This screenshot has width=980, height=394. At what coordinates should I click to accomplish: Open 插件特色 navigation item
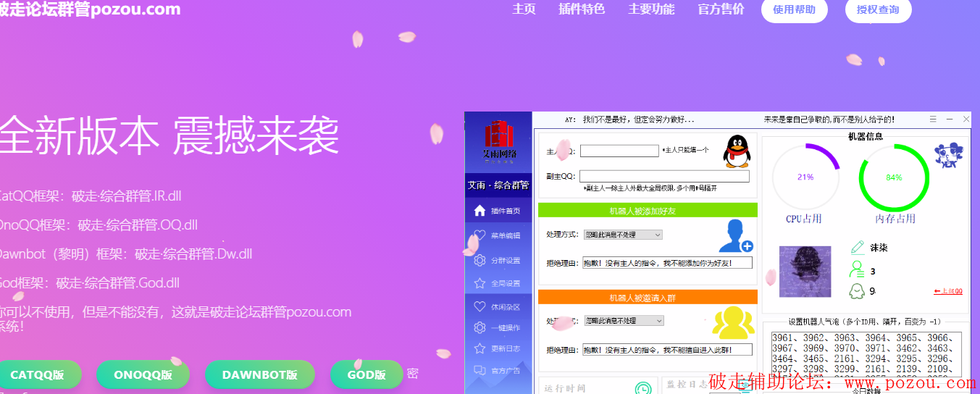pos(582,9)
